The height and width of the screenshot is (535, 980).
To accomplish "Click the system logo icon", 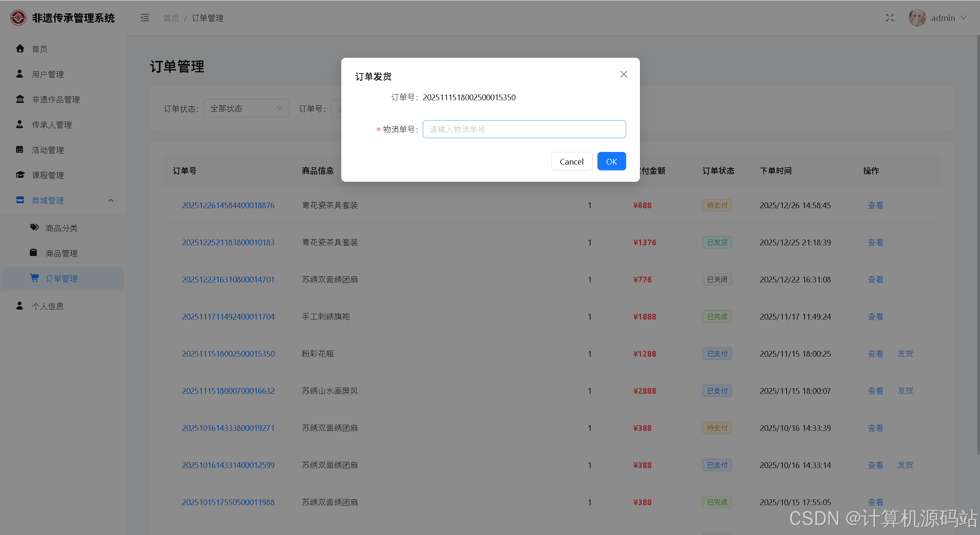I will coord(18,18).
